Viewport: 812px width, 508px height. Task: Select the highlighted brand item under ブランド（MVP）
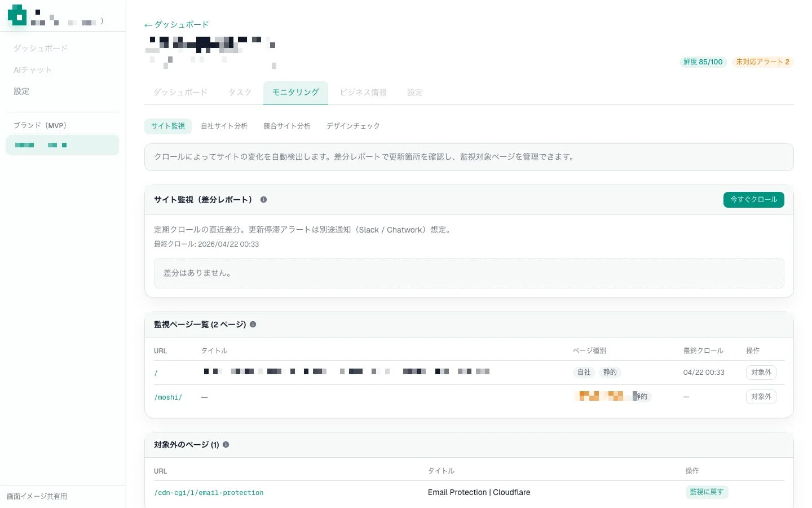[62, 145]
